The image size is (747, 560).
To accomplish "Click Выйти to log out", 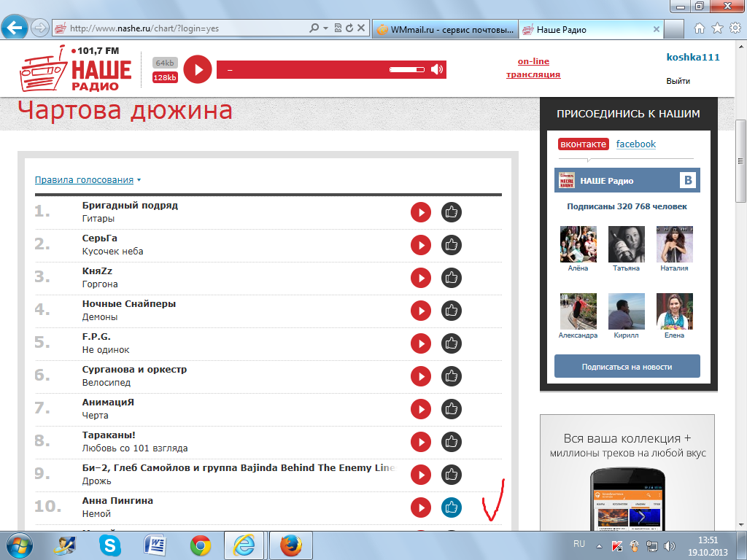I will point(678,81).
